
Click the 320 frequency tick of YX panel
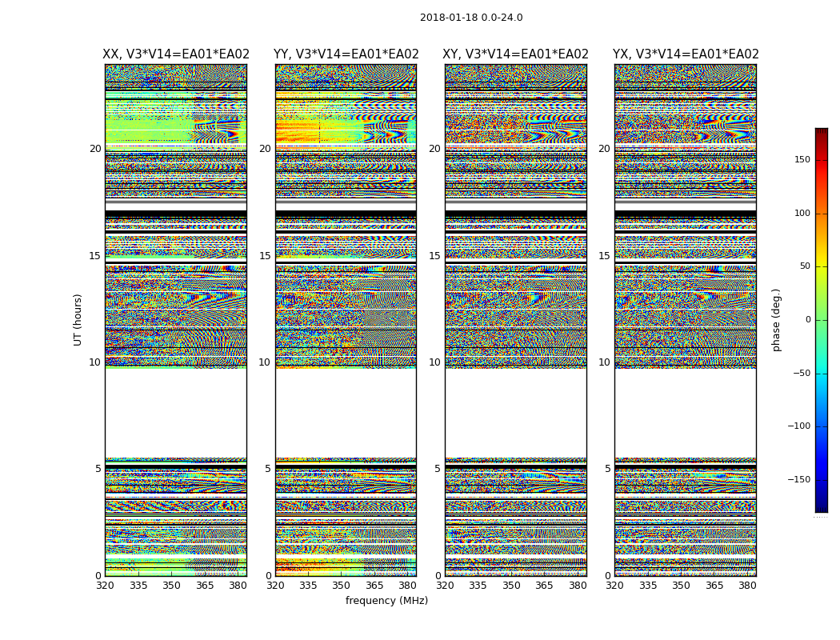tap(615, 586)
